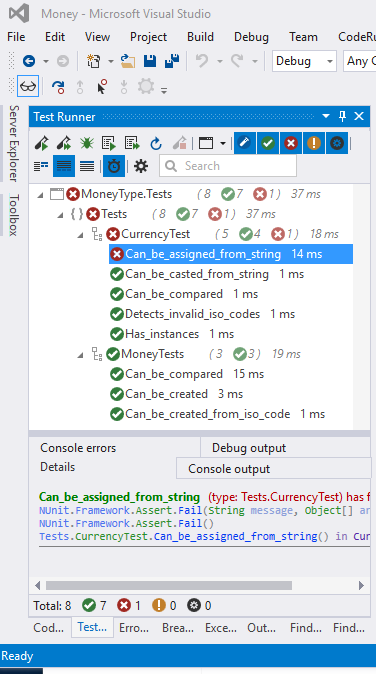Toggle the stopwatch timing display button
The width and height of the screenshot is (376, 674).
(114, 166)
